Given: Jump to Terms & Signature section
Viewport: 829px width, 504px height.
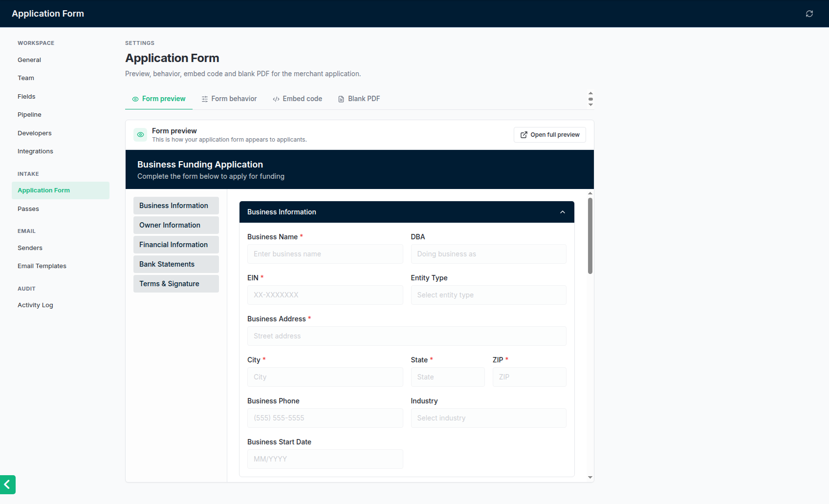Looking at the screenshot, I should click(x=176, y=284).
